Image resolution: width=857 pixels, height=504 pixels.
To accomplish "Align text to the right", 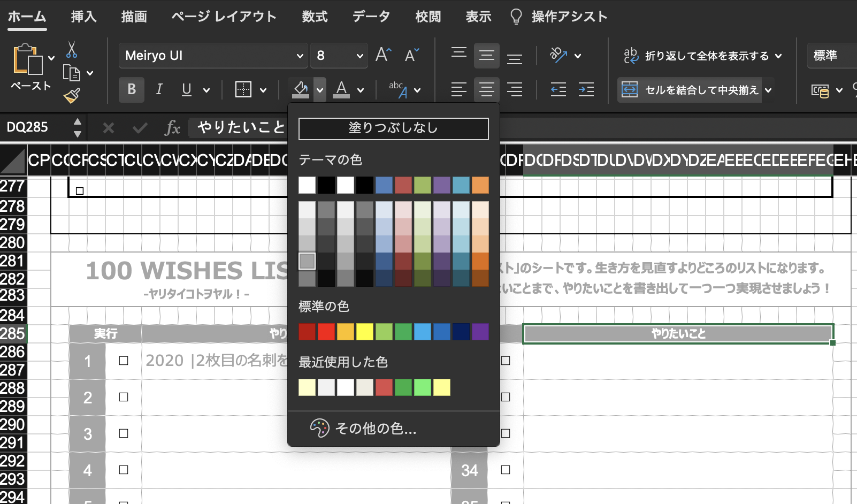I will 514,89.
